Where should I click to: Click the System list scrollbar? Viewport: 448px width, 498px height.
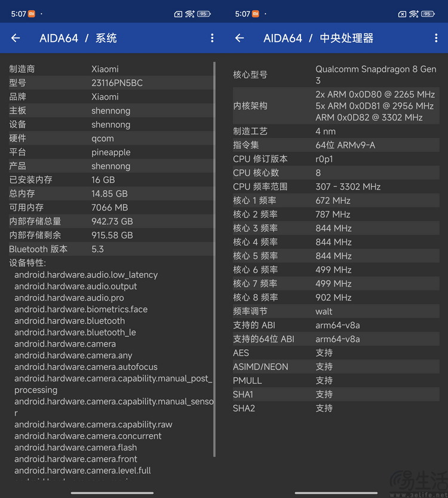[x=214, y=259]
